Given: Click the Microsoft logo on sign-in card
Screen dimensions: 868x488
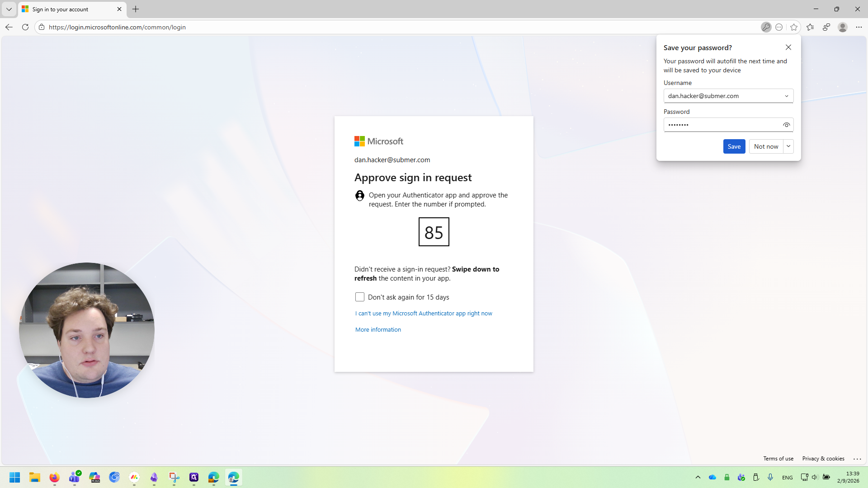Looking at the screenshot, I should click(378, 141).
